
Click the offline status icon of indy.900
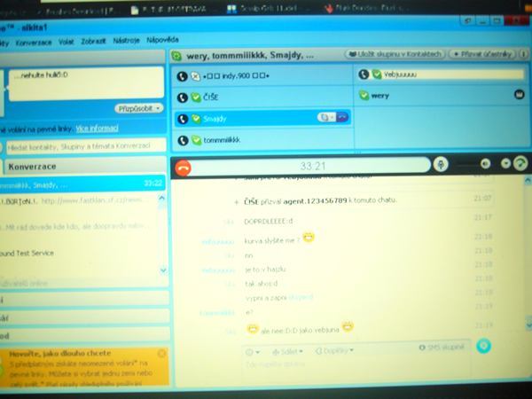pyautogui.click(x=195, y=76)
